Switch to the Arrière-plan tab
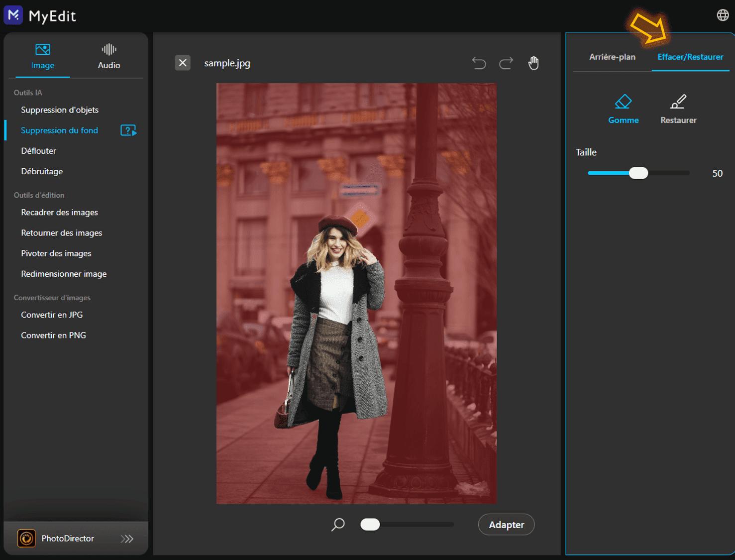Image resolution: width=735 pixels, height=560 pixels. click(612, 57)
